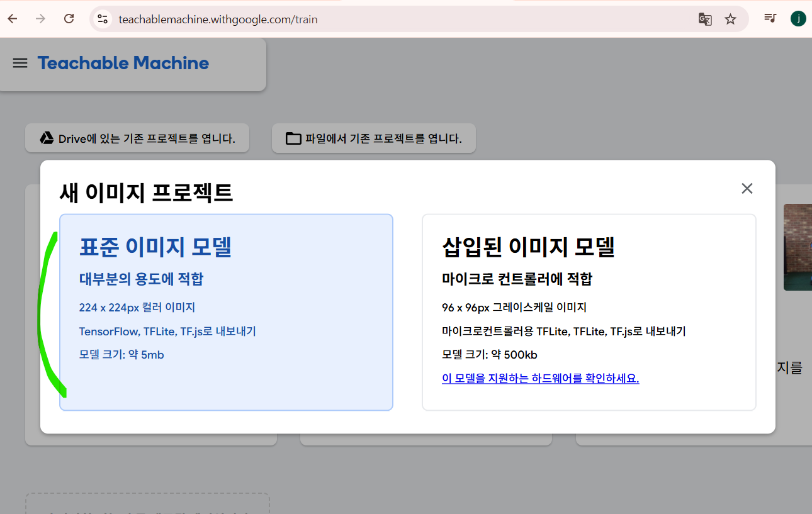
Task: Click 'TensorFlow, TFLite, TF.js로 내보내기' text
Action: (167, 331)
